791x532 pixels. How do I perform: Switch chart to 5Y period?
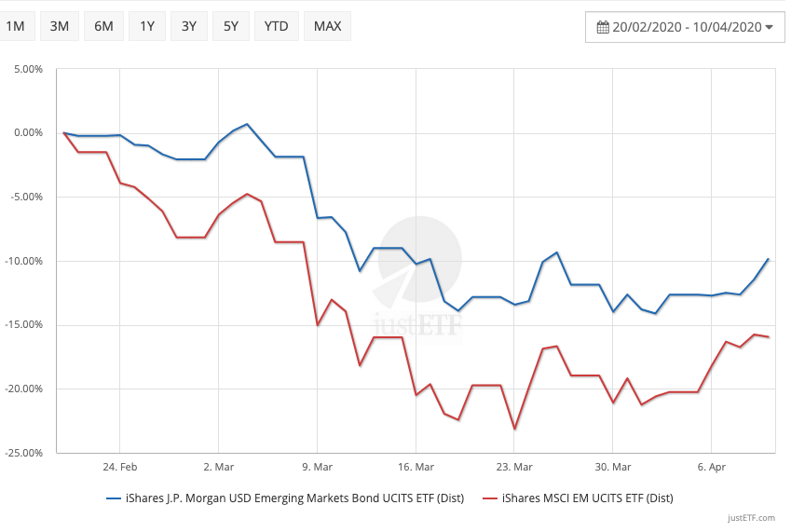tap(231, 26)
